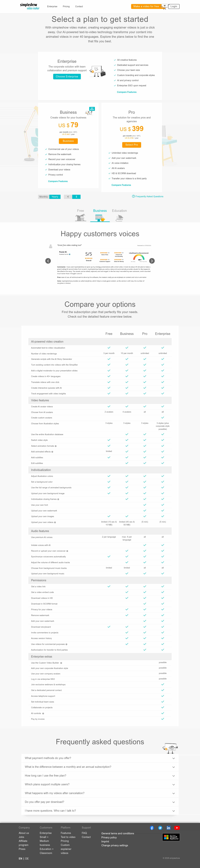Open the Facebook page from footer
The height and width of the screenshot is (868, 200).
(x=152, y=828)
